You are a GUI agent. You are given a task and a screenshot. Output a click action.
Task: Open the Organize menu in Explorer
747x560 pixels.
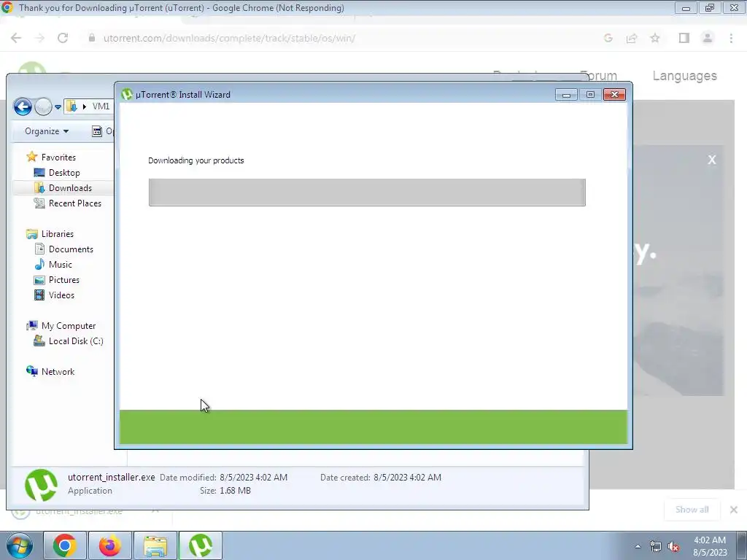[x=46, y=131]
